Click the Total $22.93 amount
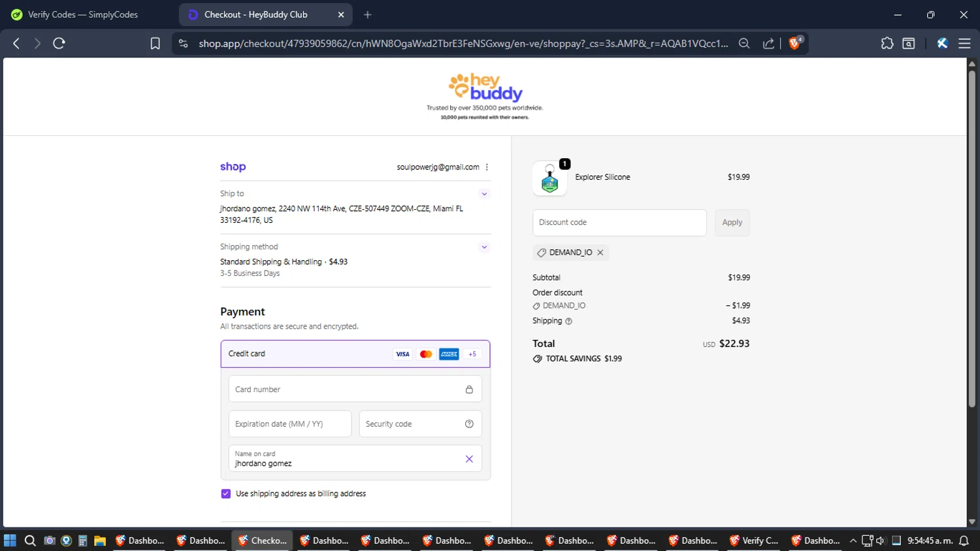 (734, 344)
